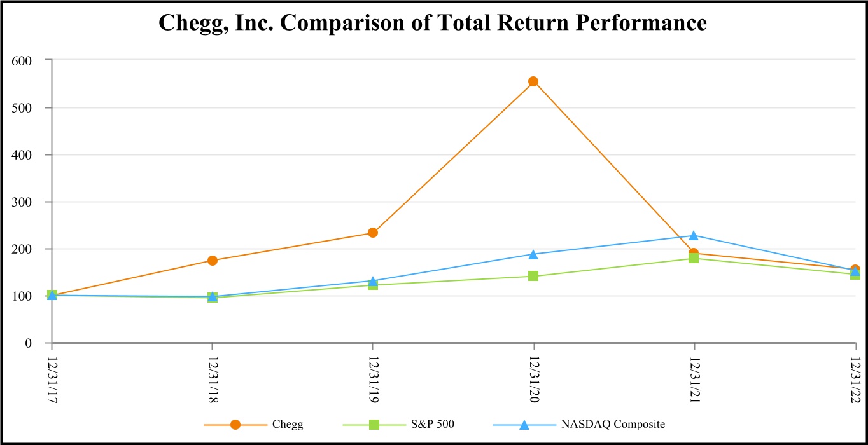Click Chegg's peak data point at 12/31/20
Image resolution: width=868 pixels, height=445 pixels.
coord(533,81)
